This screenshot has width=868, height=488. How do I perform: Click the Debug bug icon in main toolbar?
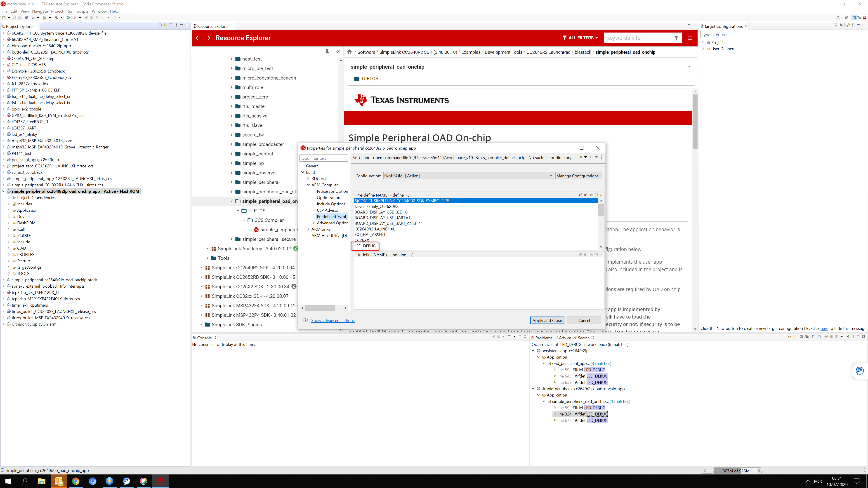(33, 18)
